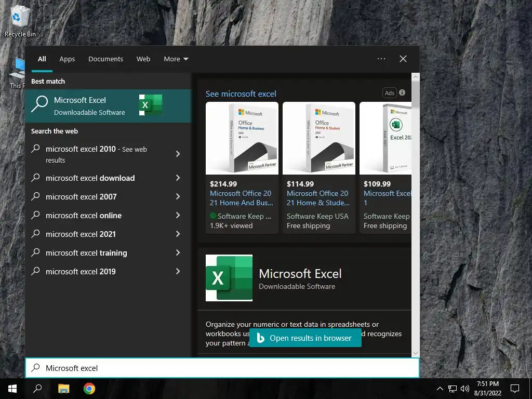The height and width of the screenshot is (399, 532).
Task: Click the clock showing 7:51 PM
Action: tap(487, 384)
